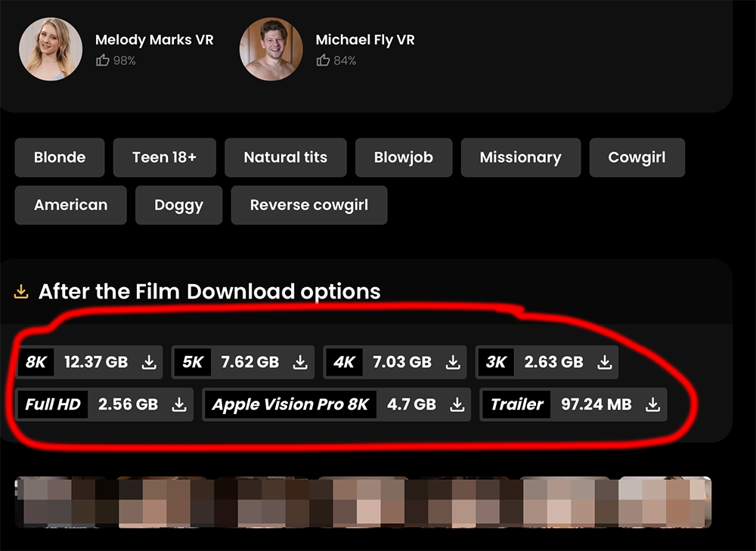Click the 8K 12.37 GB download icon

click(149, 362)
